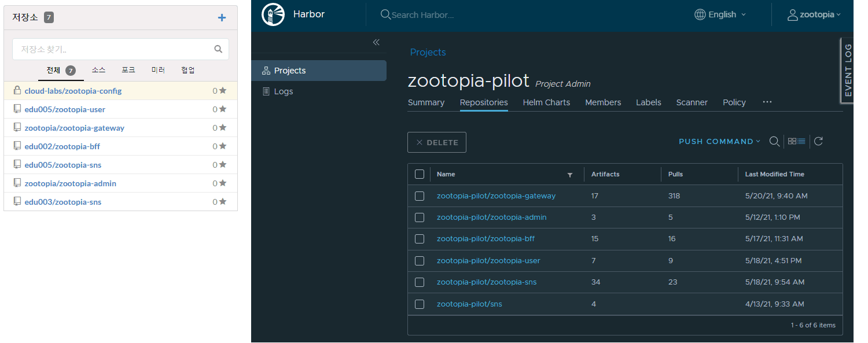Switch to the Helm Charts tab
Image resolution: width=868 pixels, height=343 pixels.
tap(546, 102)
